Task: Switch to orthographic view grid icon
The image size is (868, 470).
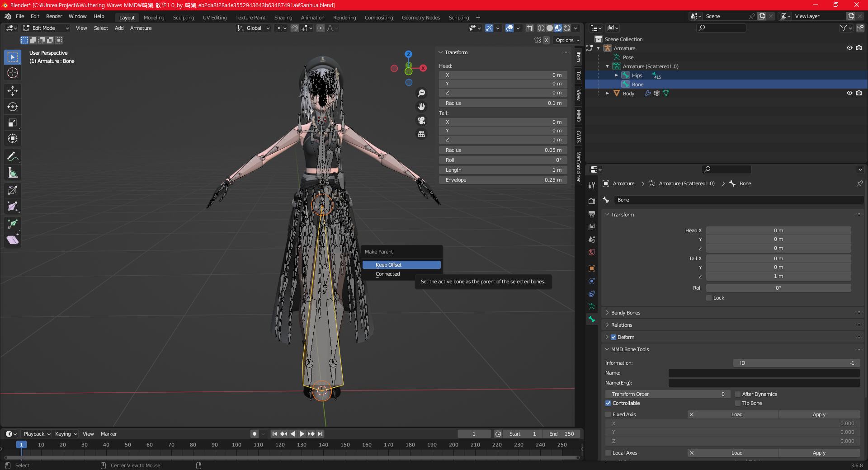Action: tap(421, 134)
